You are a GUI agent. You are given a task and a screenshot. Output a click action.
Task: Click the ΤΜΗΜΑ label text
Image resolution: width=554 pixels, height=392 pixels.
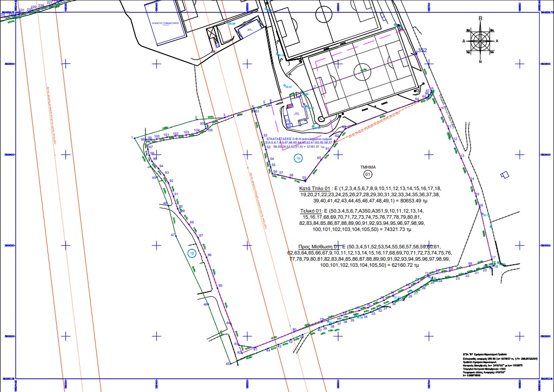tap(368, 167)
